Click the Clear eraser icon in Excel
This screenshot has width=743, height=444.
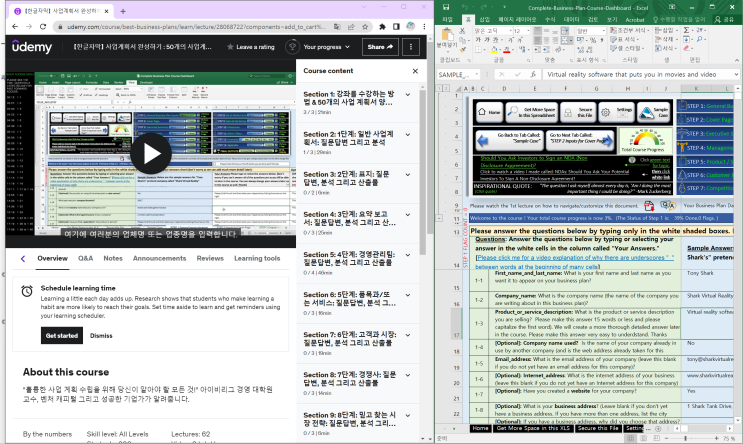click(687, 48)
